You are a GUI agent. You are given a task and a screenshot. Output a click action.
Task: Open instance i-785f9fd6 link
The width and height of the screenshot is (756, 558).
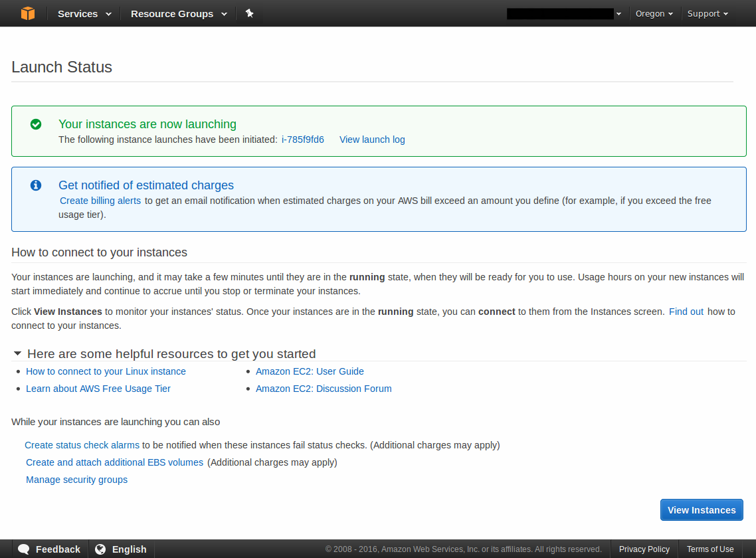click(303, 139)
